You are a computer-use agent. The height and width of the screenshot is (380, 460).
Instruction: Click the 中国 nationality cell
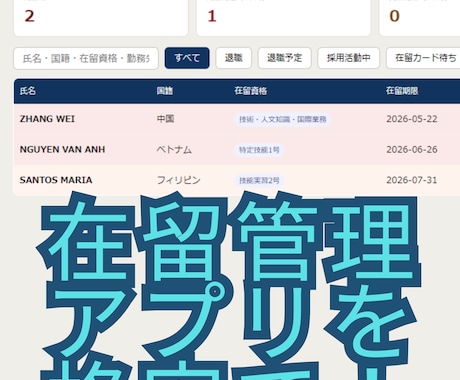165,119
